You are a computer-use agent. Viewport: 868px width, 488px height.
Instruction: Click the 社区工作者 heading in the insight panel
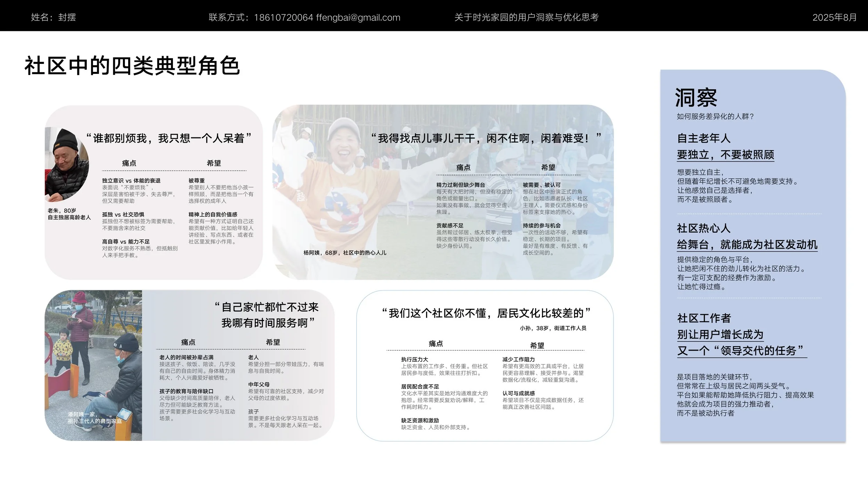point(704,318)
